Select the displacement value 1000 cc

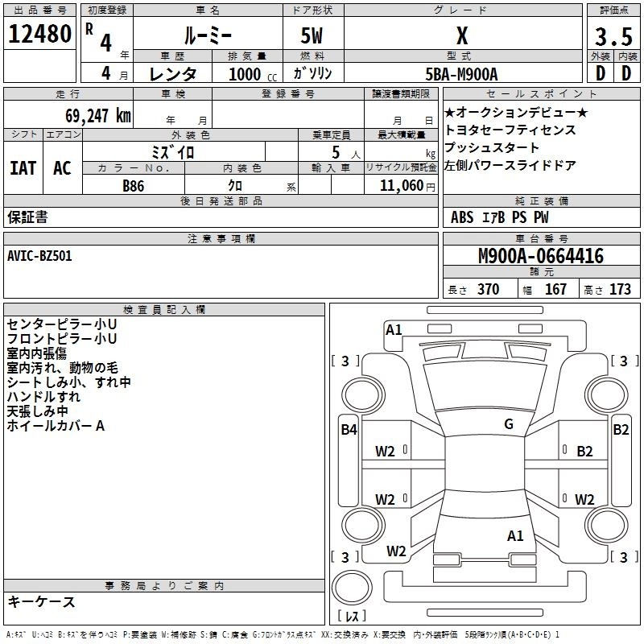(253, 74)
